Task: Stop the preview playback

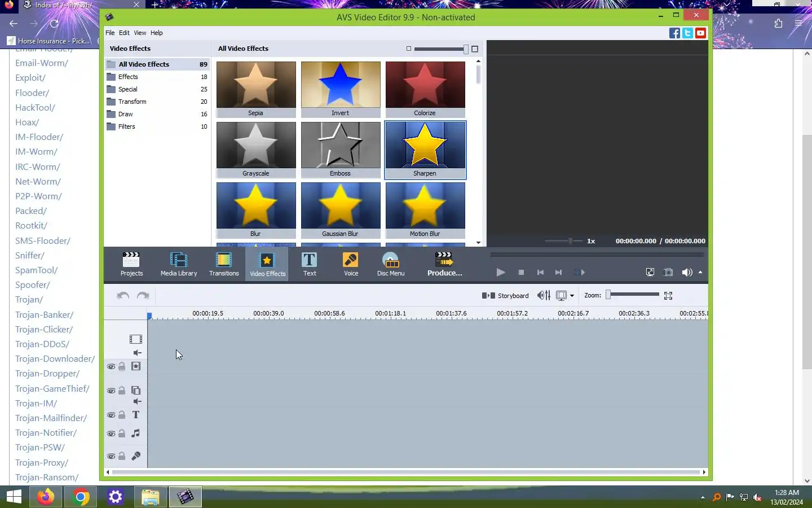Action: click(521, 272)
